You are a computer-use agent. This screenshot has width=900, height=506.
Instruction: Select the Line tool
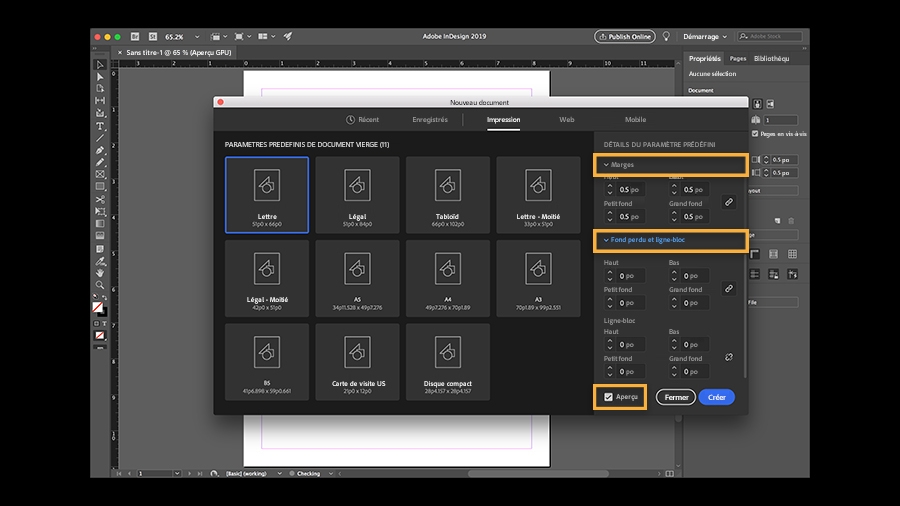100,138
